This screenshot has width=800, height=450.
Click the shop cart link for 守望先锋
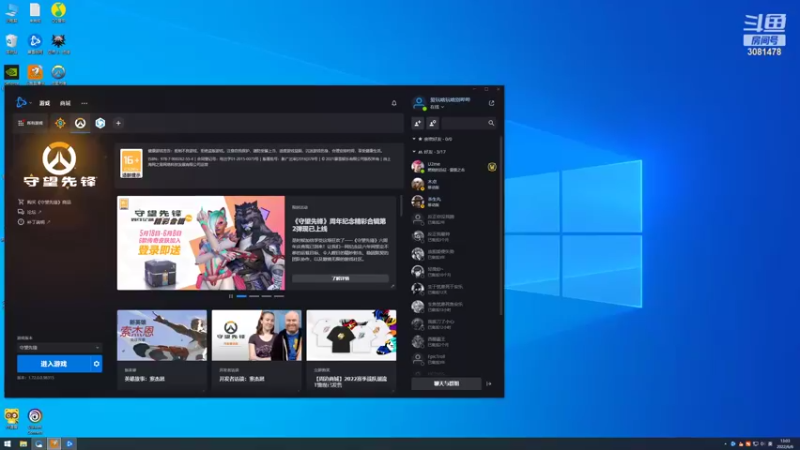point(44,202)
